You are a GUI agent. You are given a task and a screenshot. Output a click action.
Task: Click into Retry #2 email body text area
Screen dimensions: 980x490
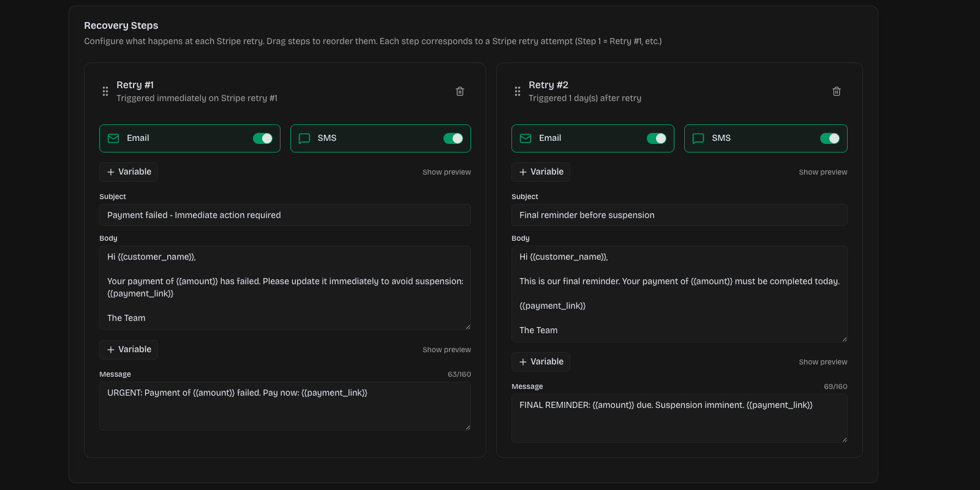click(x=679, y=294)
